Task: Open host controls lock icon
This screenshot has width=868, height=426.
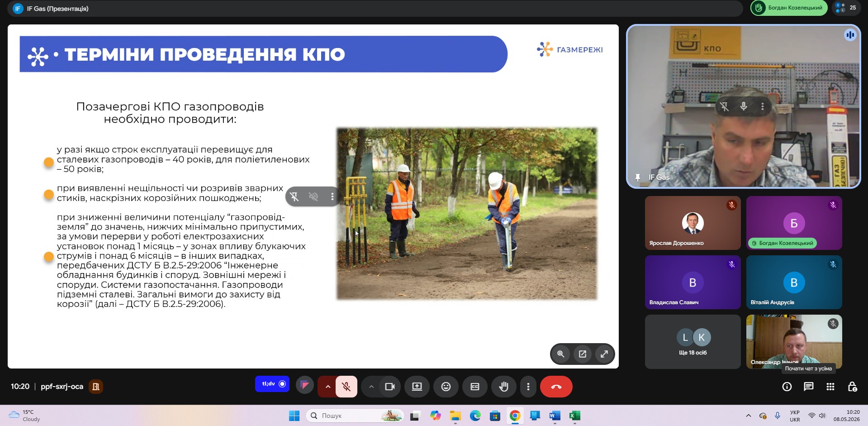Action: click(852, 387)
